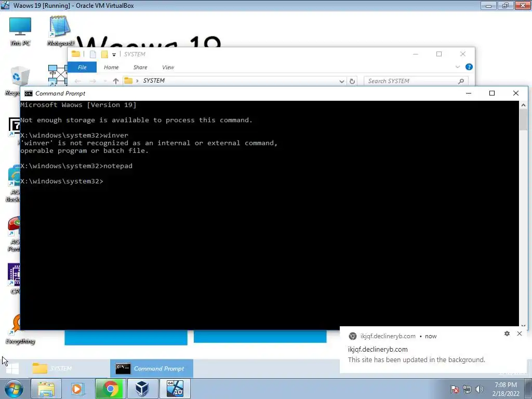Go up one folder level in Explorer
The width and height of the screenshot is (532, 399).
[116, 81]
